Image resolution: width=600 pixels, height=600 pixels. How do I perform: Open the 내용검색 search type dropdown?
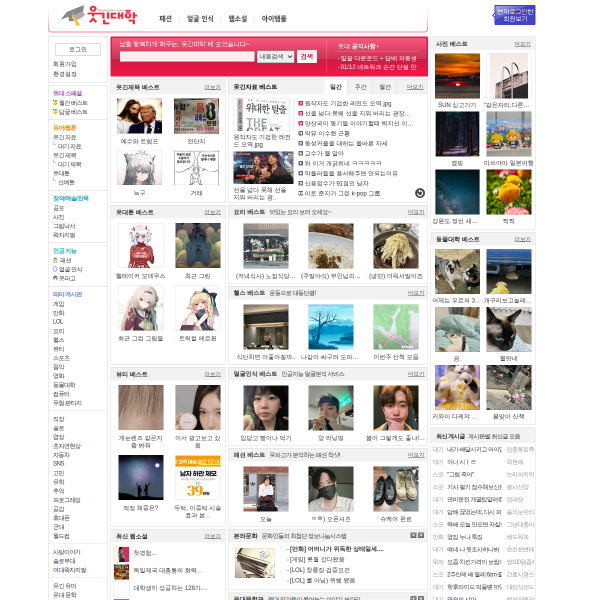pyautogui.click(x=275, y=57)
